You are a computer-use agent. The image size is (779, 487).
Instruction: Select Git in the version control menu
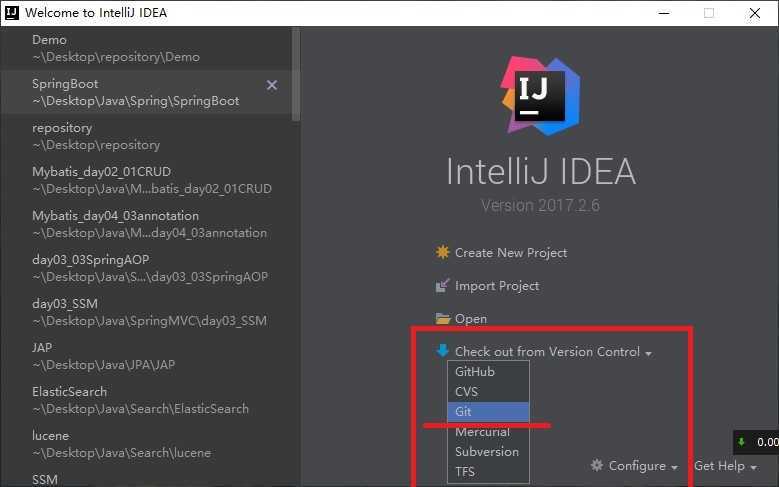pyautogui.click(x=488, y=411)
